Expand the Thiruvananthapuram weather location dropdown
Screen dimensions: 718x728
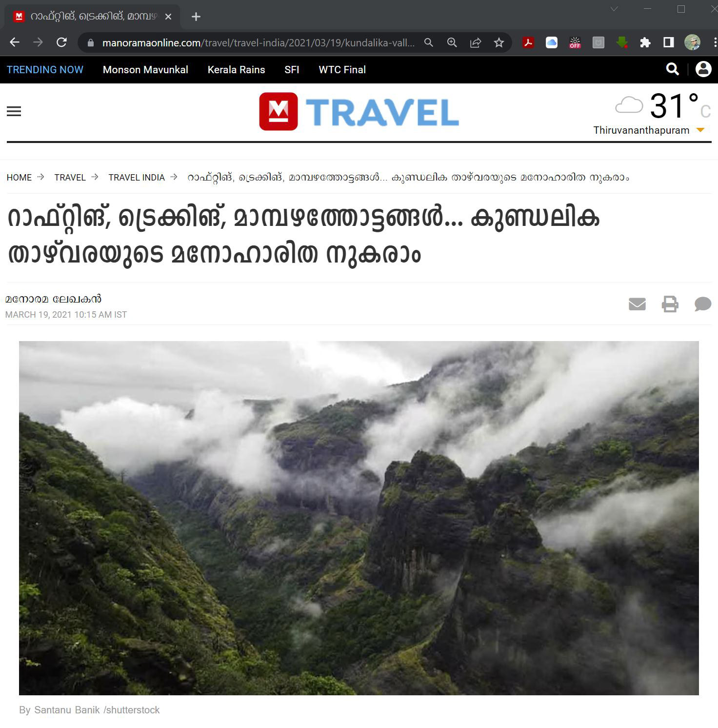700,130
